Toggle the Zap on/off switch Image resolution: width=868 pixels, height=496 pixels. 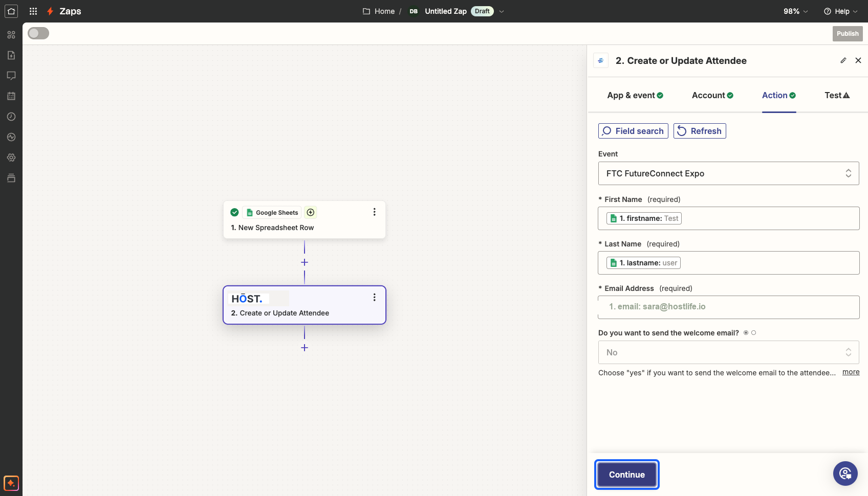38,33
